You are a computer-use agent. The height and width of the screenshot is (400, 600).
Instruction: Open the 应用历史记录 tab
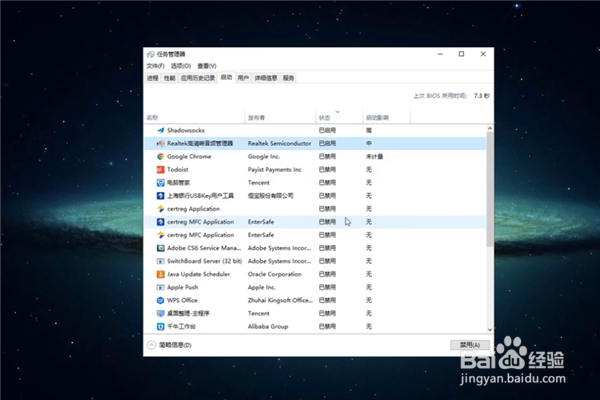click(198, 78)
